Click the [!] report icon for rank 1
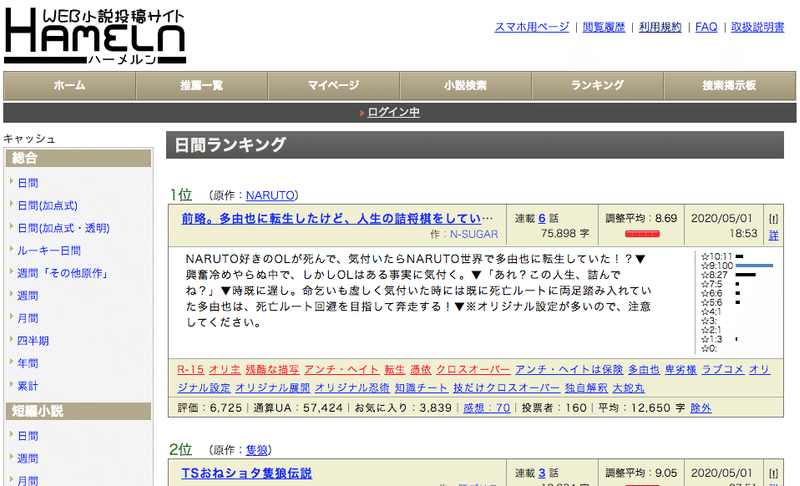This screenshot has width=800, height=486. 773,219
